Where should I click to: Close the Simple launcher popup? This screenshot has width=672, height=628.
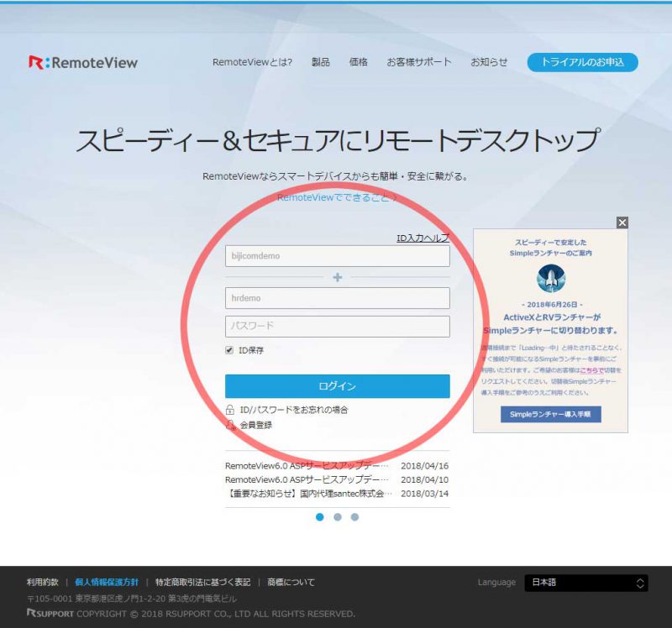click(x=622, y=222)
